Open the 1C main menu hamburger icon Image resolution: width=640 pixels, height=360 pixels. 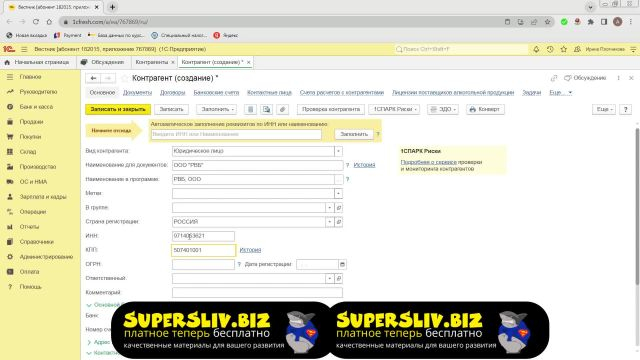pos(24,49)
